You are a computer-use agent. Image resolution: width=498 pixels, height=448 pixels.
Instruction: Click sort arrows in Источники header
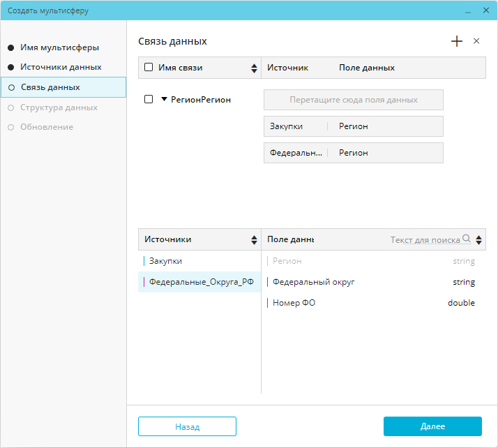255,240
